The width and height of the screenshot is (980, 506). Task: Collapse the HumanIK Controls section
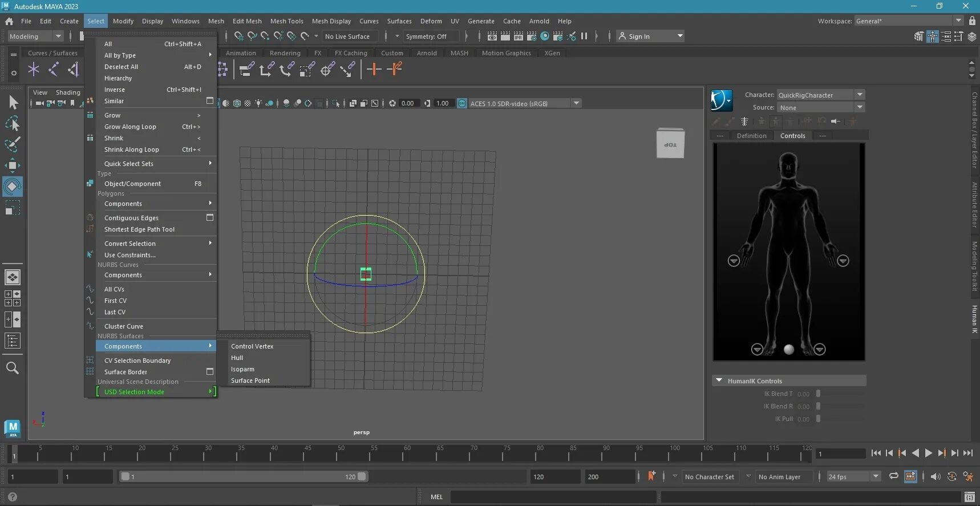click(719, 380)
